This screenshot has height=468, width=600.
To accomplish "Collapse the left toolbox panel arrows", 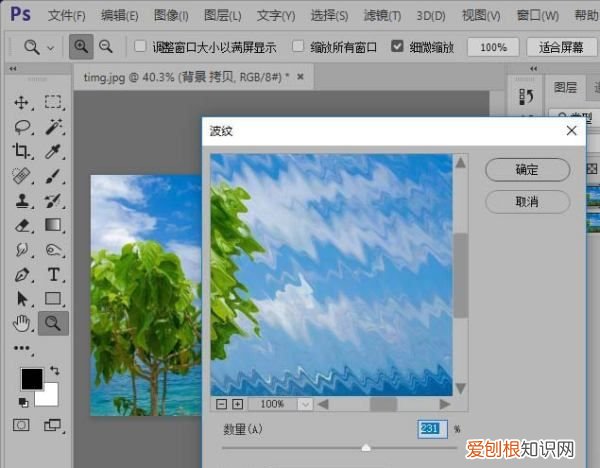I will (13, 68).
